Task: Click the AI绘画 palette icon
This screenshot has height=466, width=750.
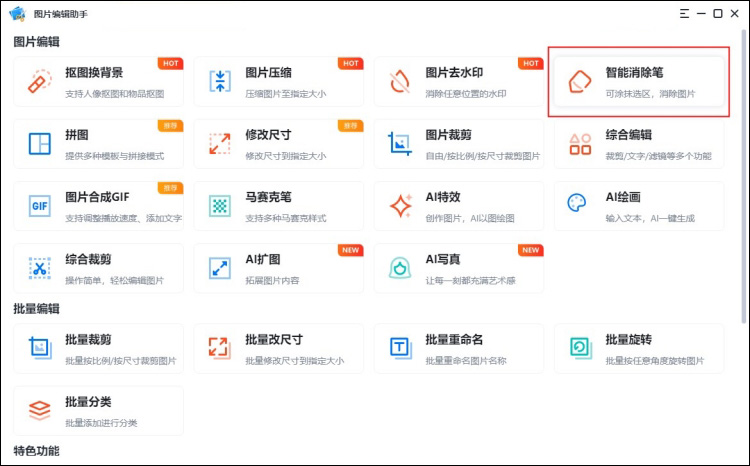Action: tap(577, 203)
